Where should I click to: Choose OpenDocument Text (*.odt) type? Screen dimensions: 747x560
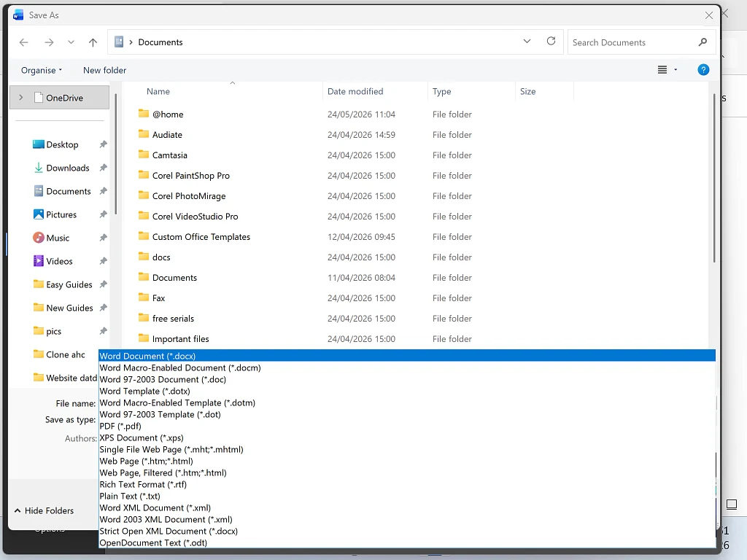click(x=407, y=542)
